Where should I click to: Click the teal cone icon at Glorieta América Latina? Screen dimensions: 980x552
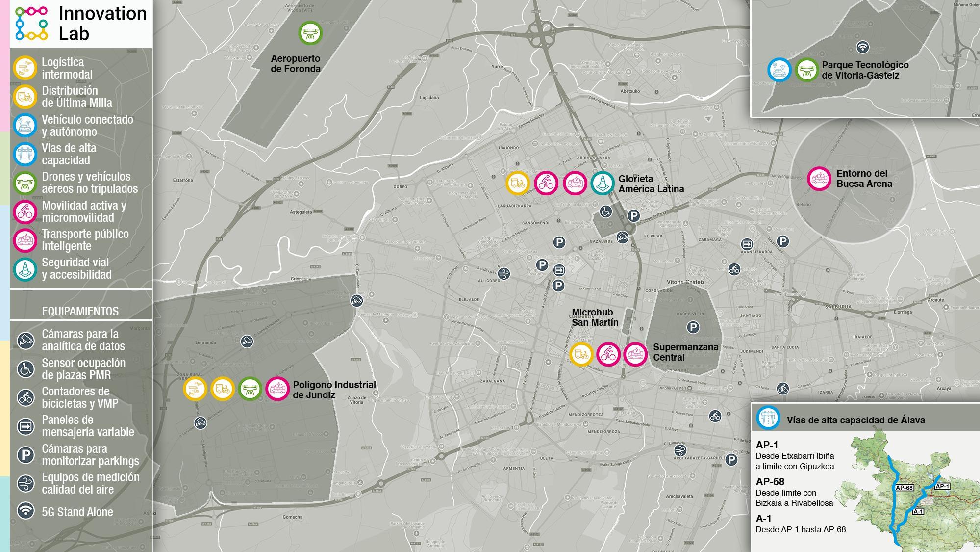point(603,184)
